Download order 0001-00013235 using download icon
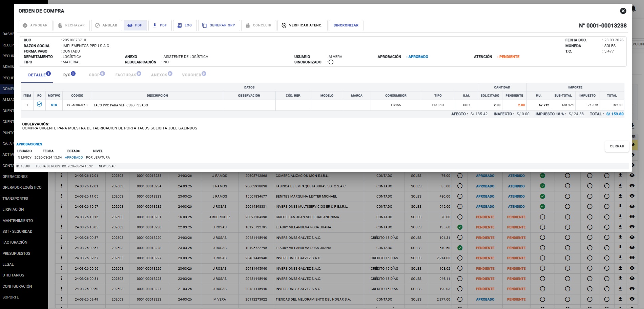 pyautogui.click(x=620, y=176)
